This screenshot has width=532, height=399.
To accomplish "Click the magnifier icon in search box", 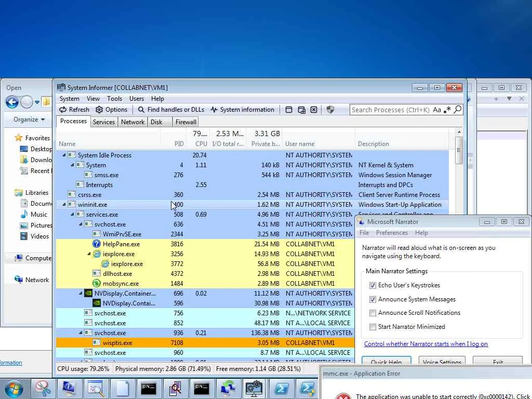I will click(x=457, y=110).
